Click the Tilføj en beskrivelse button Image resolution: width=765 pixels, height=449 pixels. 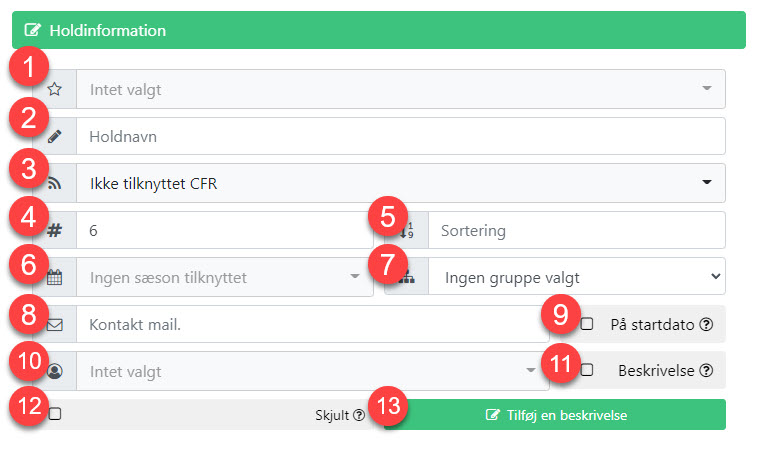click(x=555, y=415)
